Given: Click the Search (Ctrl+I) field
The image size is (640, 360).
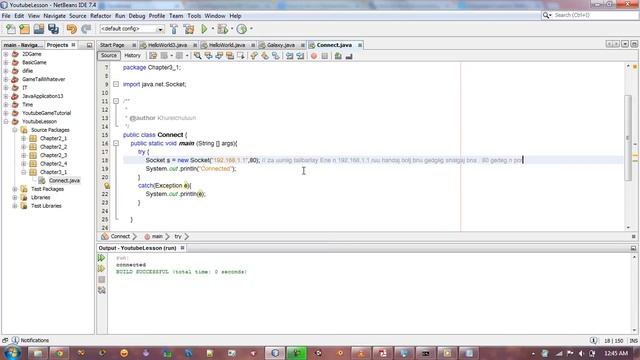Looking at the screenshot, I should (590, 15).
